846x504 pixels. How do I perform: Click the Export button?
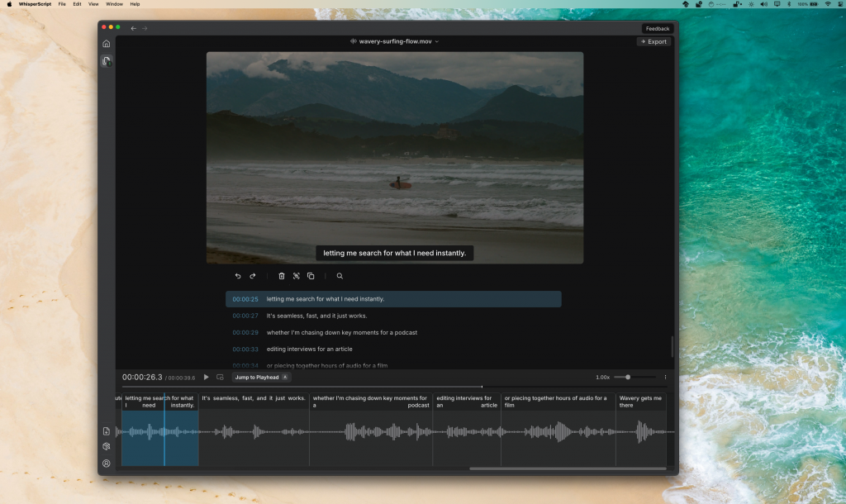click(x=654, y=41)
